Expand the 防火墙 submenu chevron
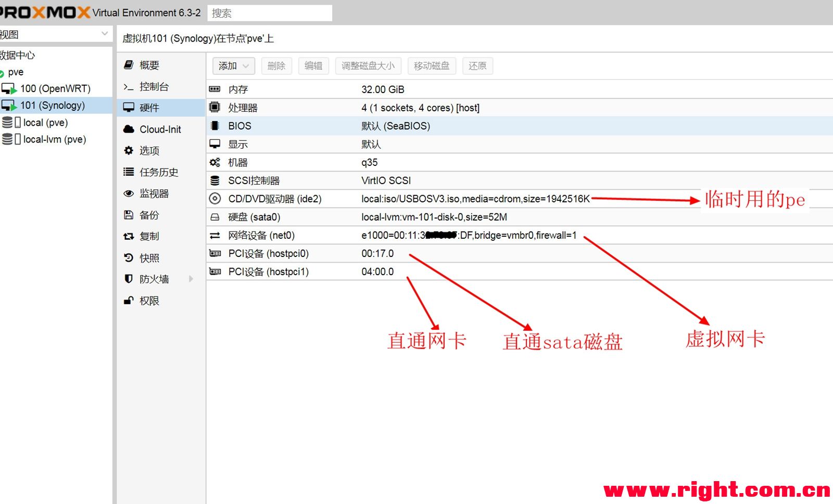This screenshot has height=504, width=833. coord(191,279)
